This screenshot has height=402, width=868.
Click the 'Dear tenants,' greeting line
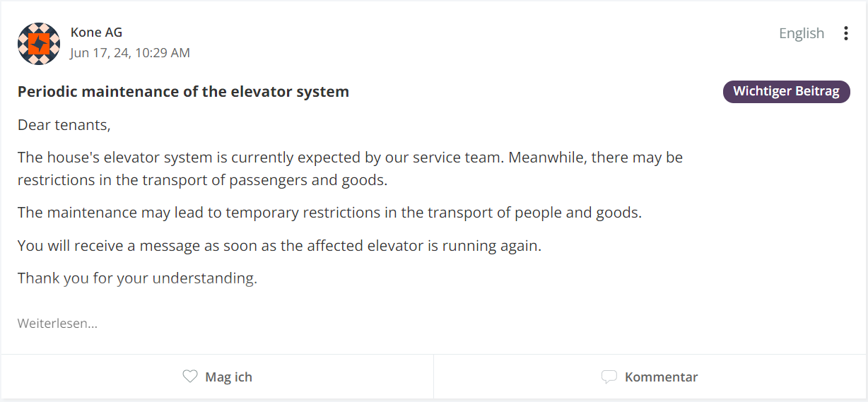pyautogui.click(x=64, y=126)
